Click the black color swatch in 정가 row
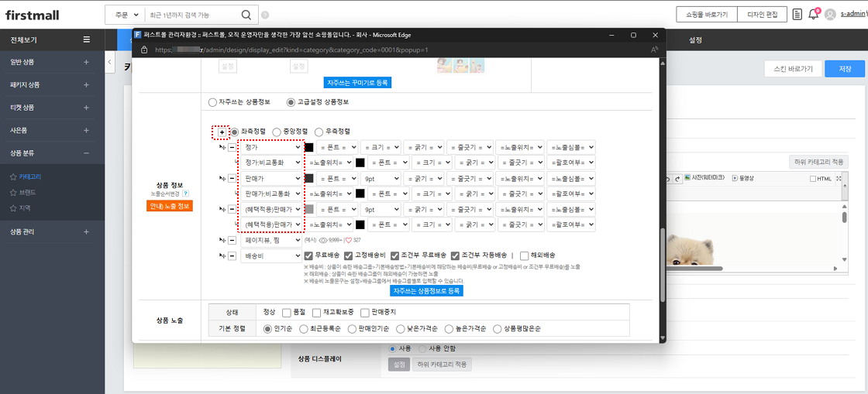Image resolution: width=868 pixels, height=394 pixels. [309, 147]
